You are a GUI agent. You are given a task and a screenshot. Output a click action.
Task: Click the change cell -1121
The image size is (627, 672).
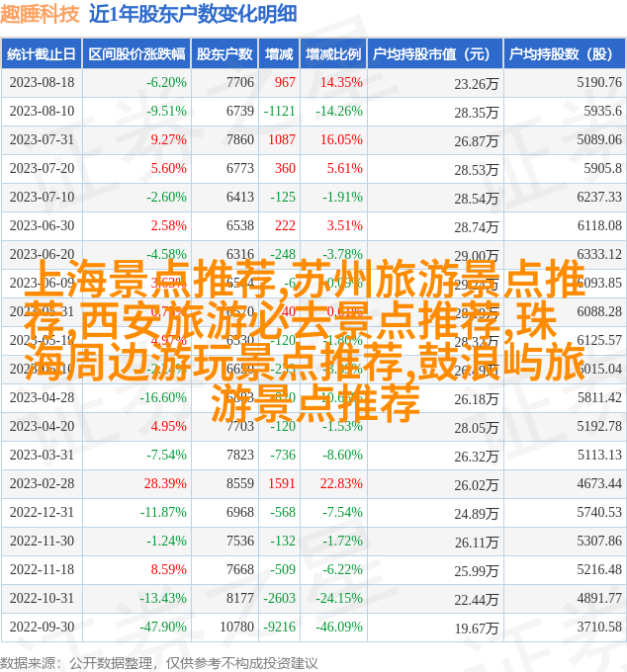click(279, 111)
